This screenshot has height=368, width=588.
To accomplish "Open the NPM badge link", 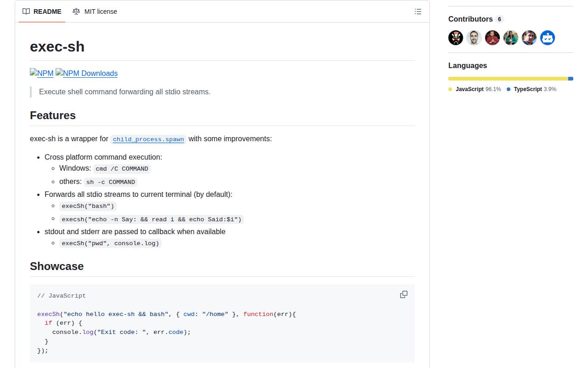I will [42, 73].
